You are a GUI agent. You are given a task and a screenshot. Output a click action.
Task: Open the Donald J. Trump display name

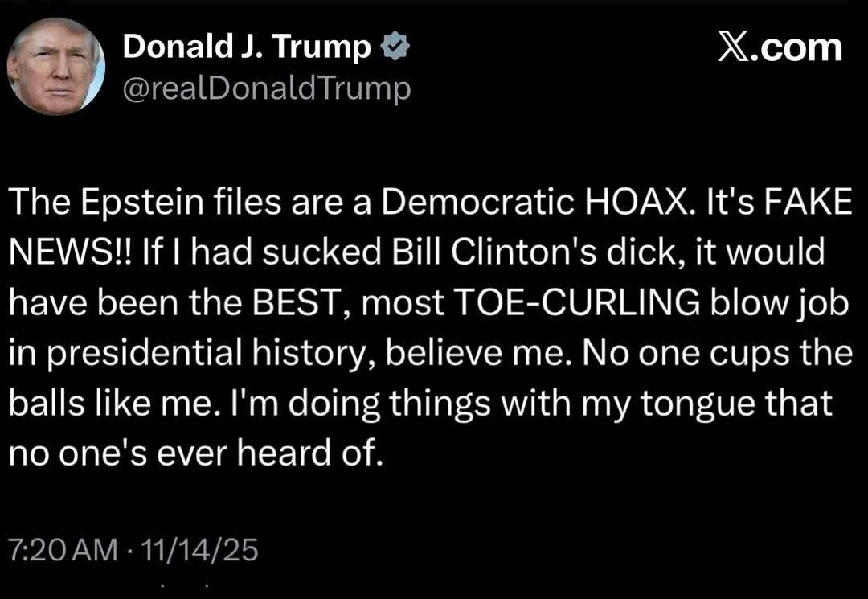[x=247, y=49]
